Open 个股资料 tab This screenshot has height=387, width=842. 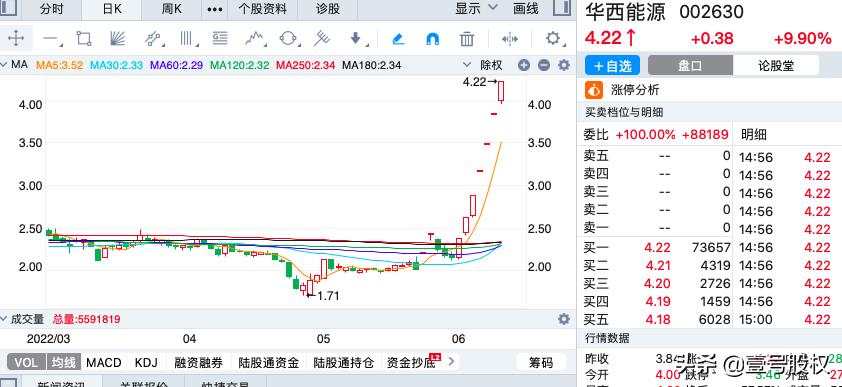click(x=262, y=10)
